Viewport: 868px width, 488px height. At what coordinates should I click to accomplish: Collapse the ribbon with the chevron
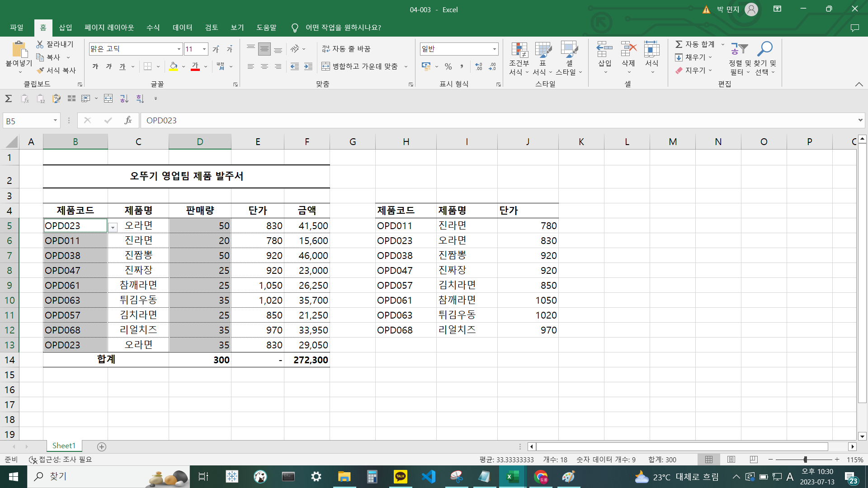point(859,84)
